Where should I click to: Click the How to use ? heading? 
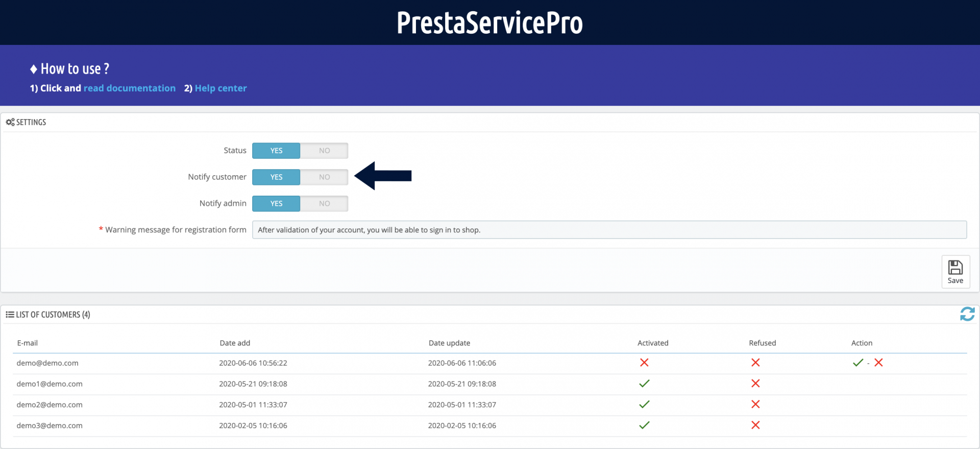pos(70,69)
